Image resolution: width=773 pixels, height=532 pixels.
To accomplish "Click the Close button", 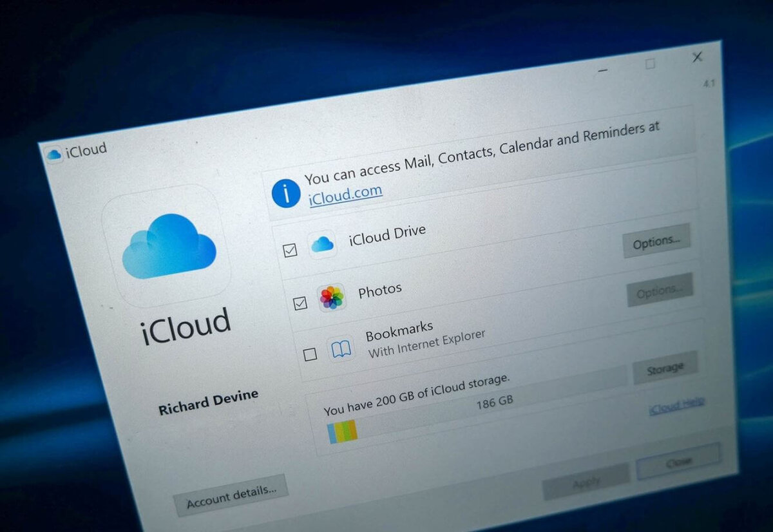I will click(678, 461).
